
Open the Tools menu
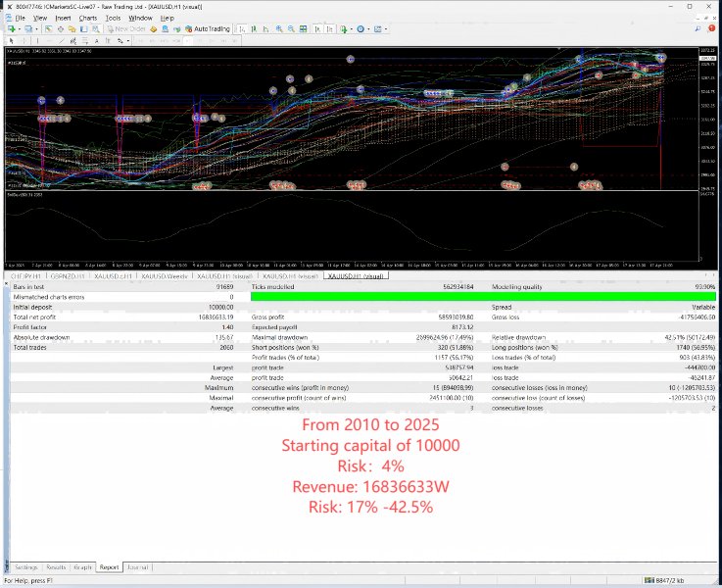pos(113,18)
